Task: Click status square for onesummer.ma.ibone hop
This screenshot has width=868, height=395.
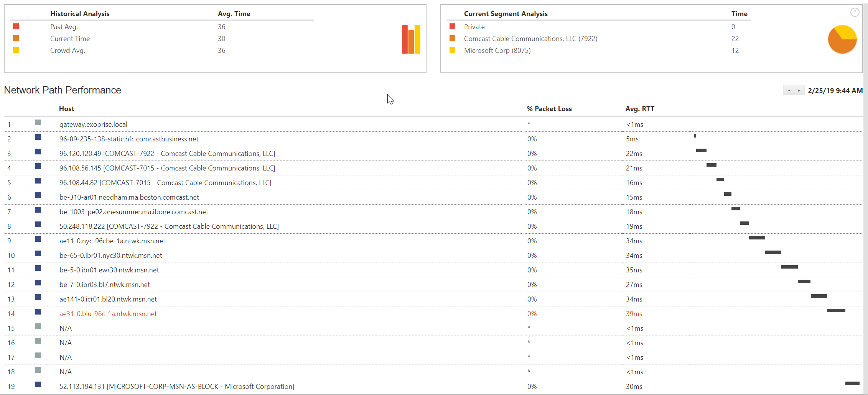Action: [38, 210]
